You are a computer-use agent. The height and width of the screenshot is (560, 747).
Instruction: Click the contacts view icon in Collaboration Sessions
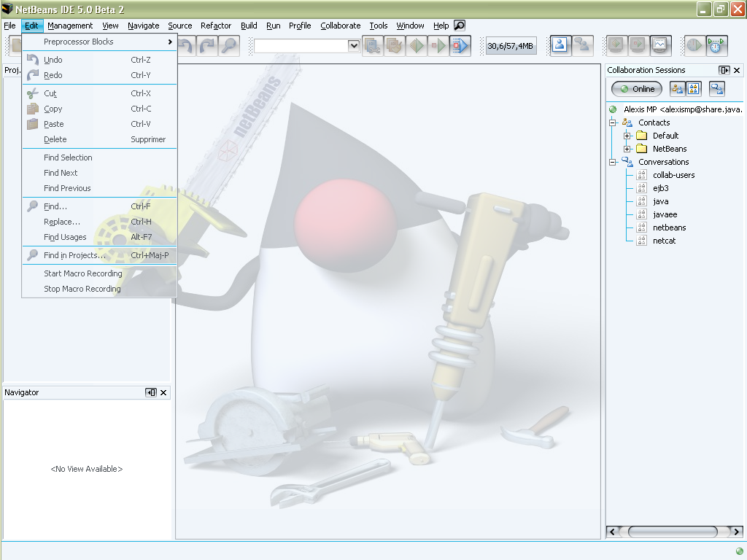[x=677, y=88]
